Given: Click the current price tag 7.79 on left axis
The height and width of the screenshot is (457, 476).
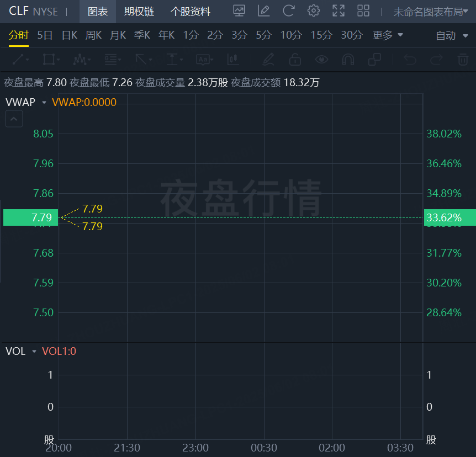Looking at the screenshot, I should click(x=31, y=217).
